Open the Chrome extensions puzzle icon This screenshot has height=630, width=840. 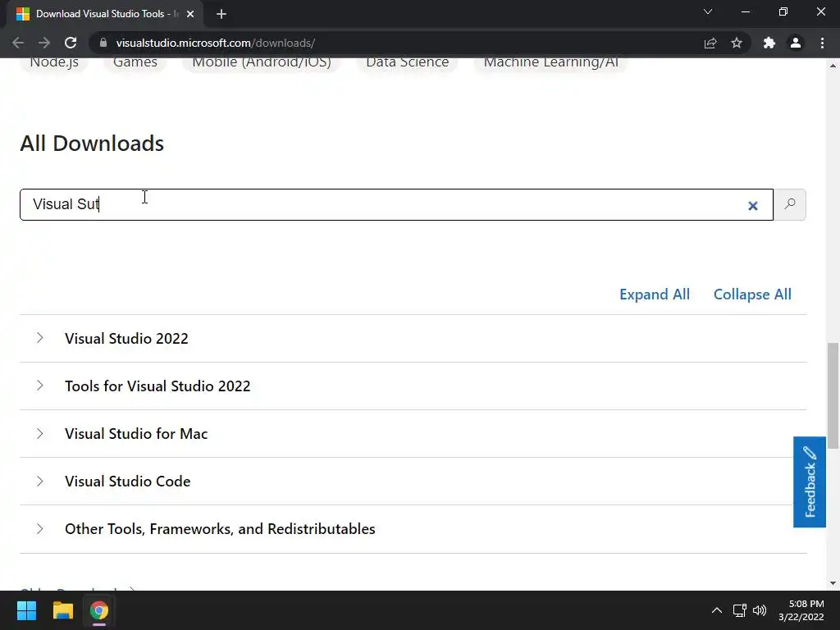click(769, 43)
